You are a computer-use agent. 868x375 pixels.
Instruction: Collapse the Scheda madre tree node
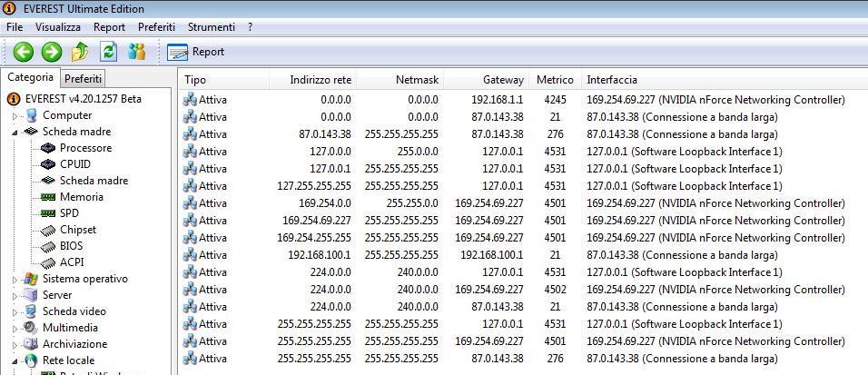click(15, 133)
